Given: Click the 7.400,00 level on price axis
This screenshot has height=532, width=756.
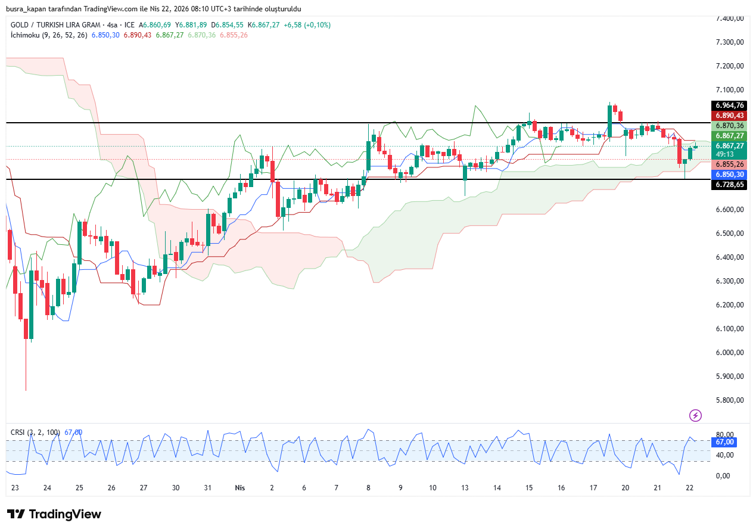Looking at the screenshot, I should coord(730,18).
